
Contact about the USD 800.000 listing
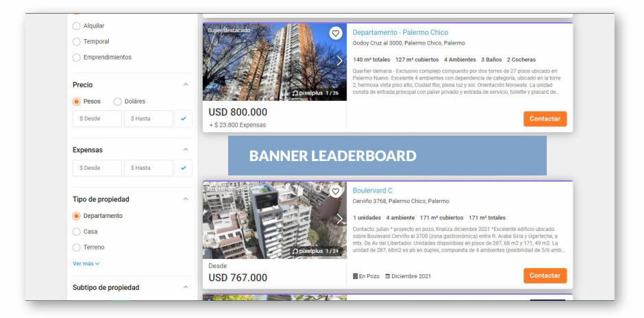point(545,119)
